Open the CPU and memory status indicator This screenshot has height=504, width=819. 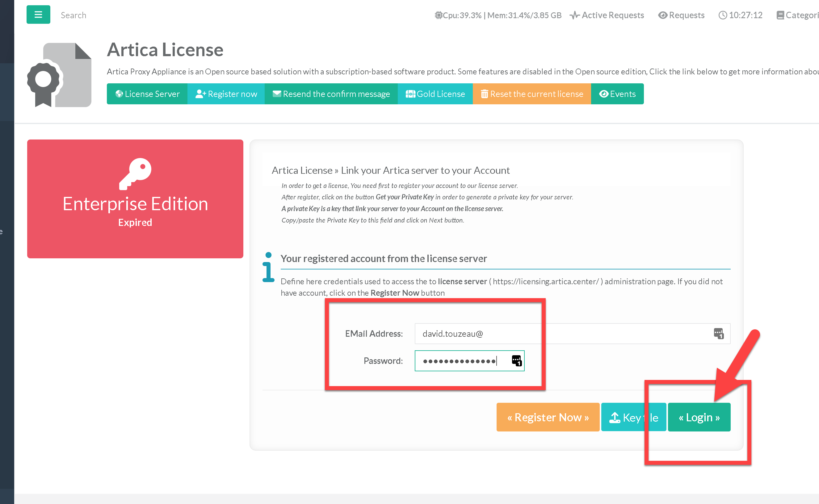[498, 15]
